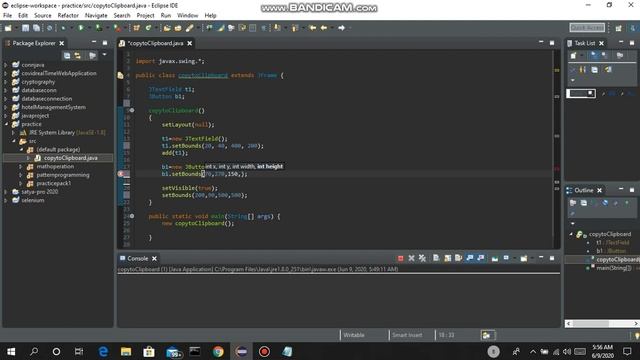
Task: Click Pin Console icon
Action: [x=495, y=258]
